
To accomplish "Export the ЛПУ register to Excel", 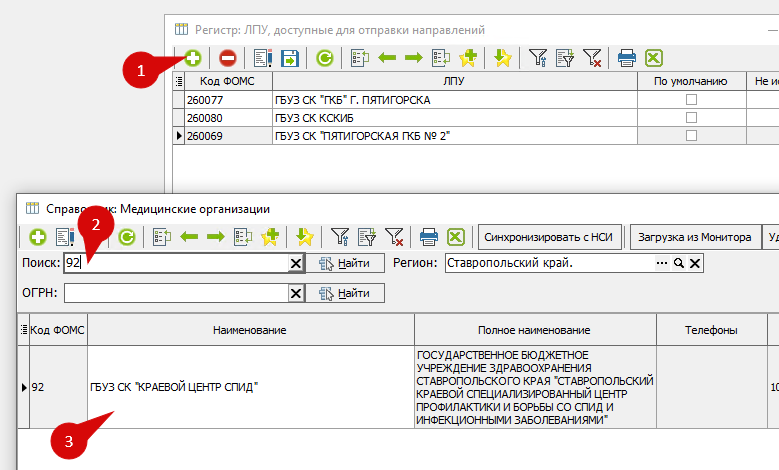I will pyautogui.click(x=653, y=58).
